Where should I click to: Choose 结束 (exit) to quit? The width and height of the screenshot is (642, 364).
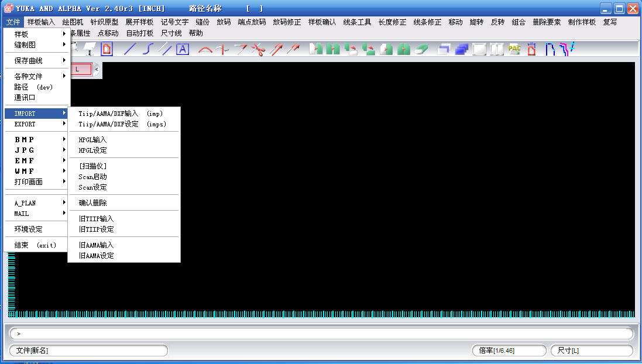coord(36,245)
